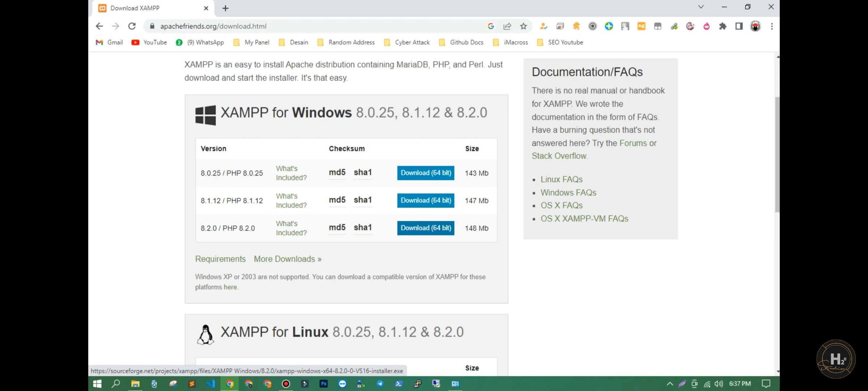The height and width of the screenshot is (391, 868).
Task: Open notification action center
Action: pyautogui.click(x=766, y=384)
